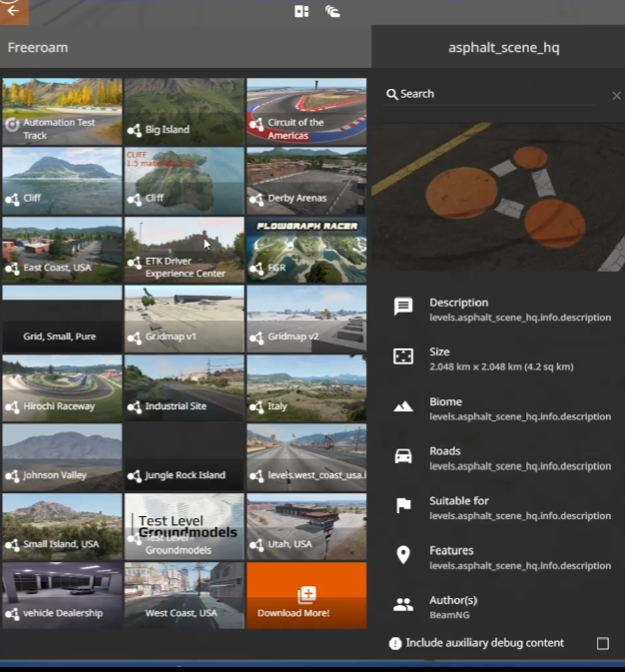Select the Grid, Small, Pure level
The height and width of the screenshot is (672, 625).
coord(62,320)
